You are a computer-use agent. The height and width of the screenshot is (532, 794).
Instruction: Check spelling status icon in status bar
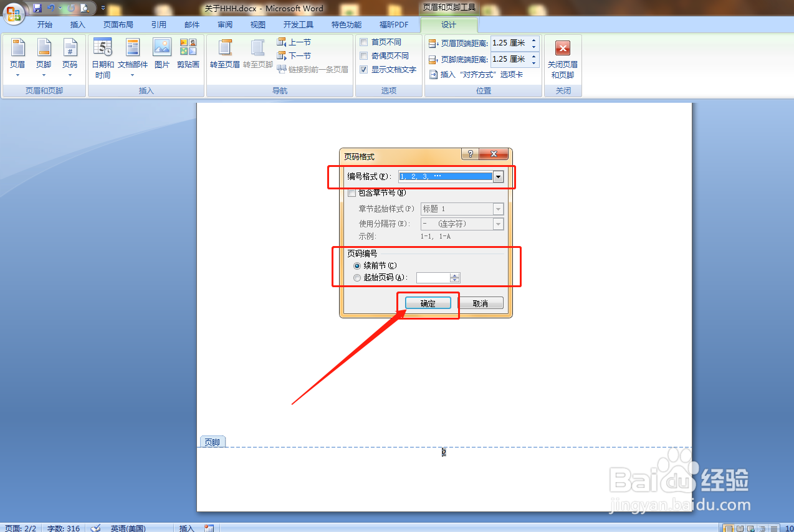(x=95, y=528)
